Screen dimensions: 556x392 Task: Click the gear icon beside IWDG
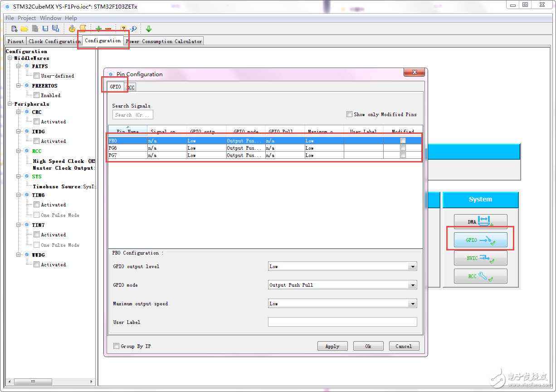(27, 132)
